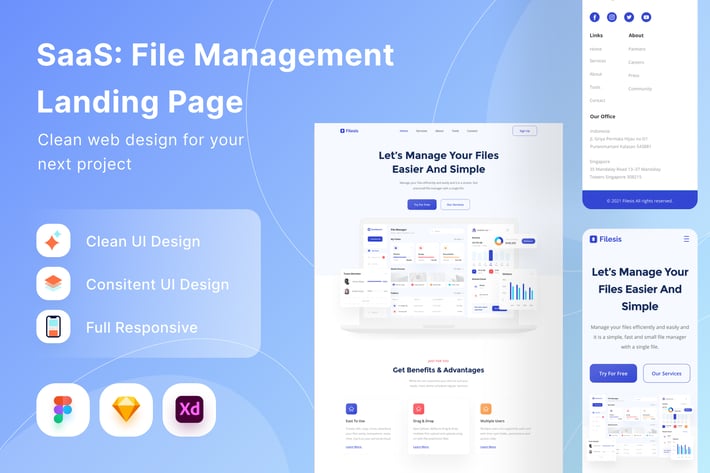
Task: Click Our Services in the mobile mockup
Action: tap(667, 373)
